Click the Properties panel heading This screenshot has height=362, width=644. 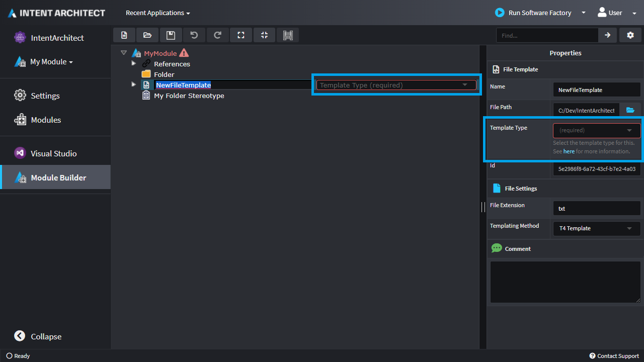pos(566,53)
